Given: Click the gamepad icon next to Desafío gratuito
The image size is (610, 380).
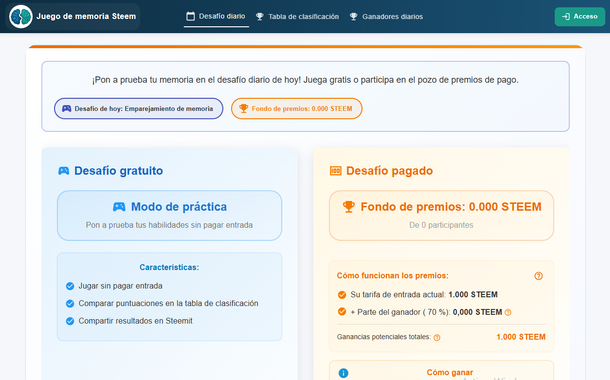Looking at the screenshot, I should pos(63,171).
